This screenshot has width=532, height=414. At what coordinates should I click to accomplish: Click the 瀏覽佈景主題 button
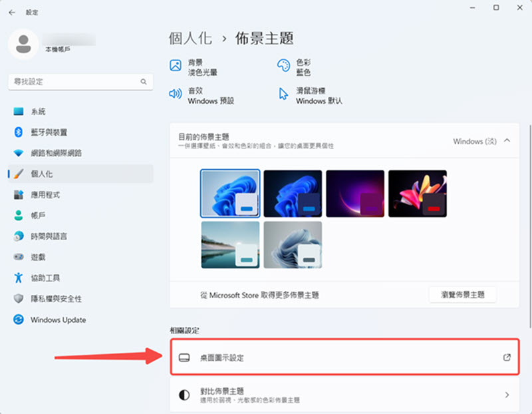click(x=463, y=294)
